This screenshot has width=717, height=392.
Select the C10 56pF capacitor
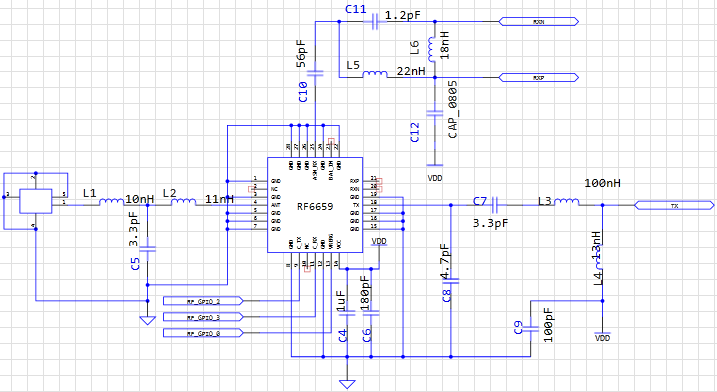(x=315, y=72)
